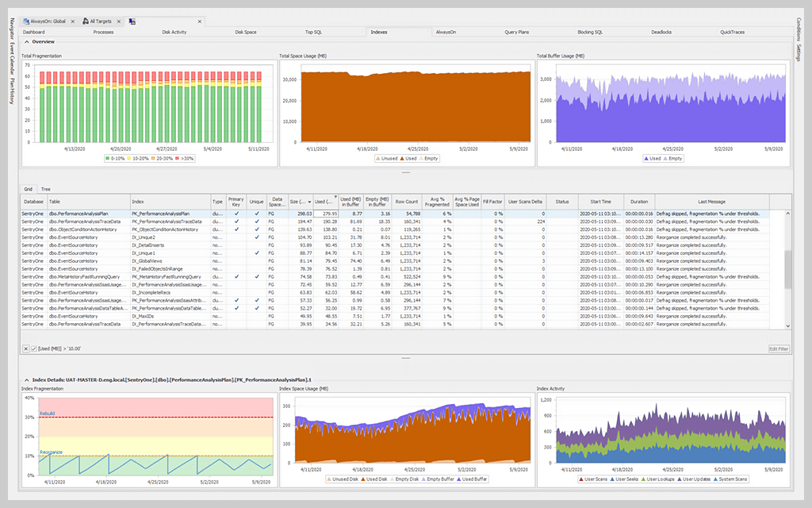Click the User Seeks legend marker
This screenshot has height=508, width=812.
pyautogui.click(x=612, y=479)
